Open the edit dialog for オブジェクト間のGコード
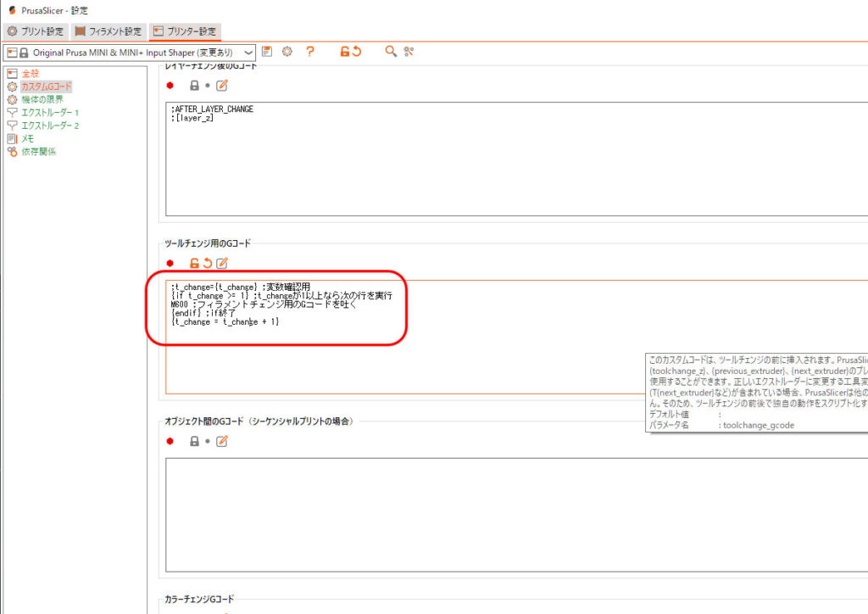 pyautogui.click(x=222, y=441)
